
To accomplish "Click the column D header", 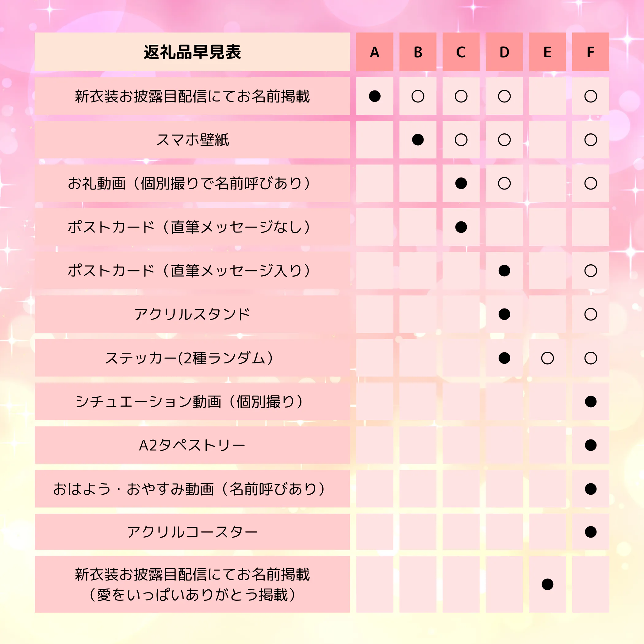I will point(504,52).
